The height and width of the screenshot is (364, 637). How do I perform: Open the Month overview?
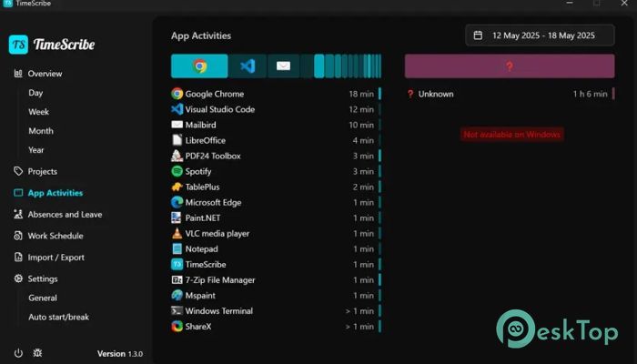[41, 131]
